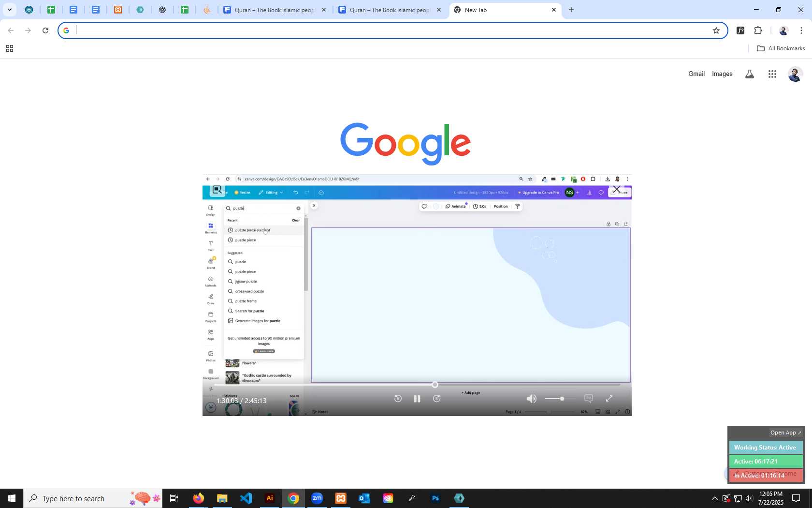Go back to previous page

coord(11,30)
